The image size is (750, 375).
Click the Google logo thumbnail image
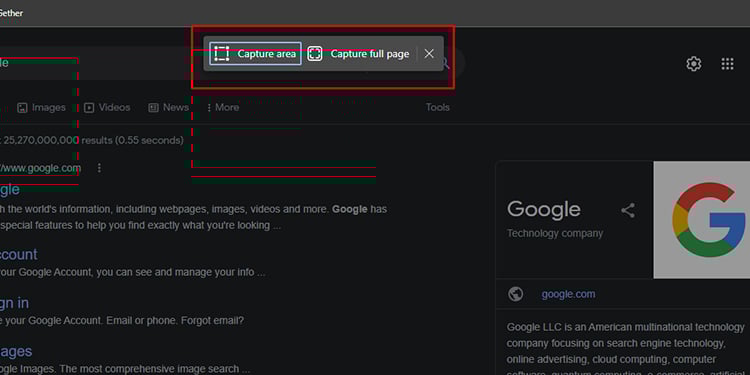tap(702, 220)
